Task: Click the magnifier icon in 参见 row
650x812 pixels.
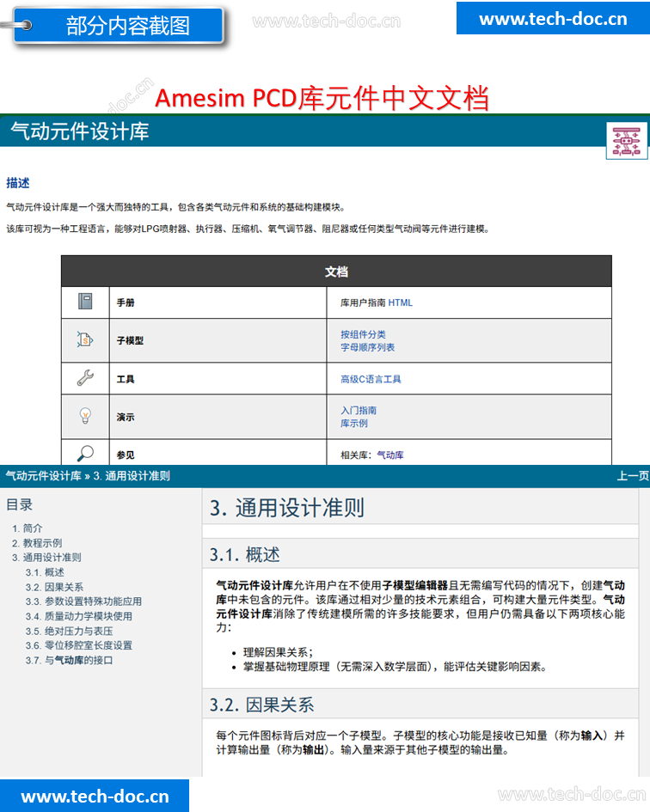Action: tap(85, 454)
